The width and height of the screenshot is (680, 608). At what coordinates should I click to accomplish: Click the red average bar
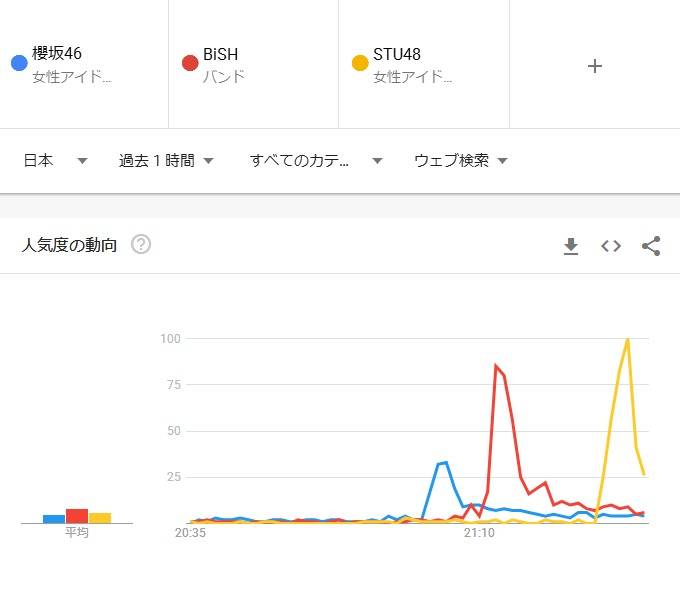pos(77,516)
